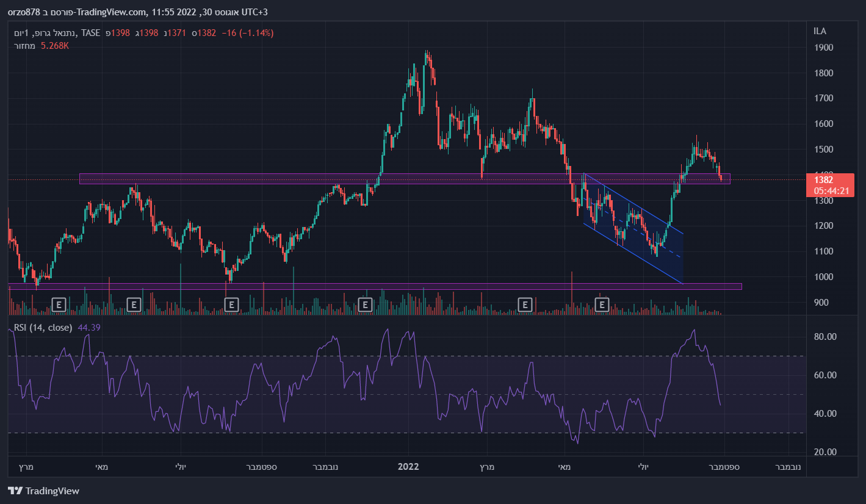The height and width of the screenshot is (504, 866).
Task: Click the 2022 time axis label
Action: 408,467
